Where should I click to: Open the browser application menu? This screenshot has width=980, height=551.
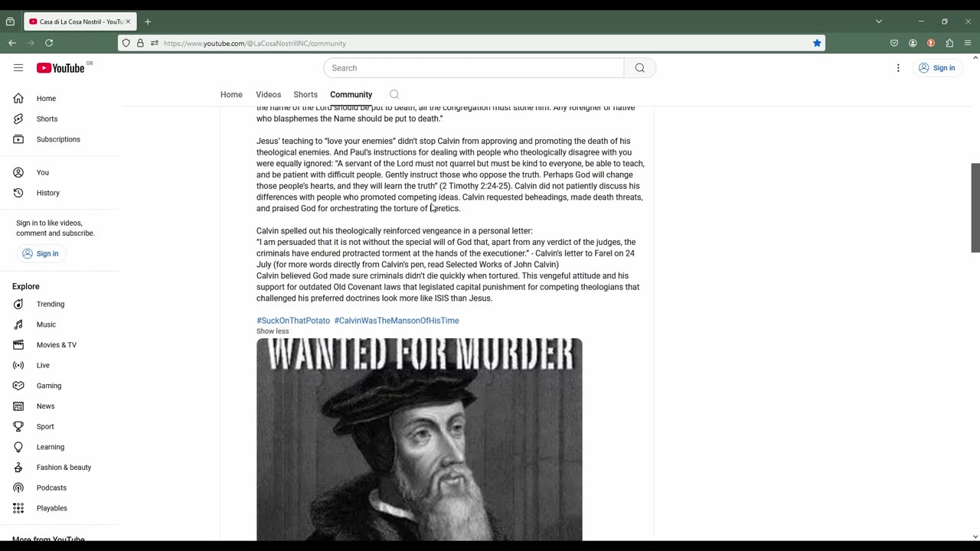click(x=968, y=43)
